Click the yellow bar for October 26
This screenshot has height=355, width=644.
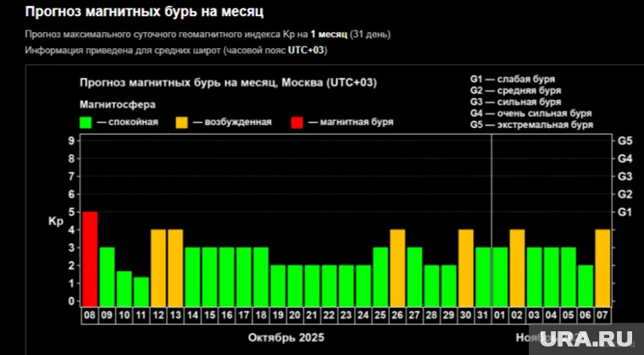coord(397,267)
